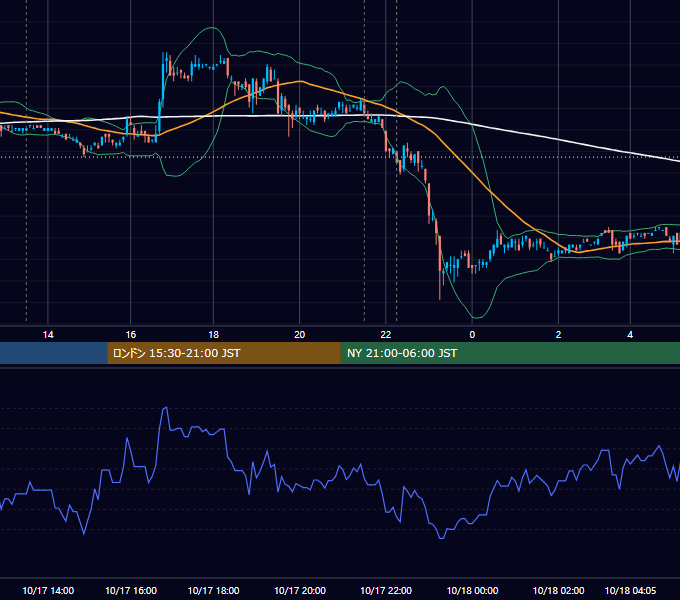Click the 10/17 14:00 date label

tap(48, 590)
